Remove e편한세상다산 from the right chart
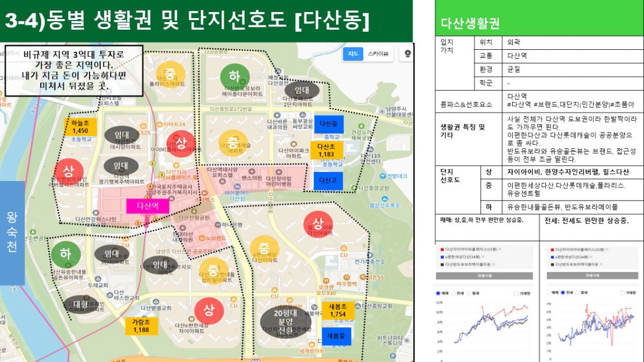644x362 pixels. (591, 257)
